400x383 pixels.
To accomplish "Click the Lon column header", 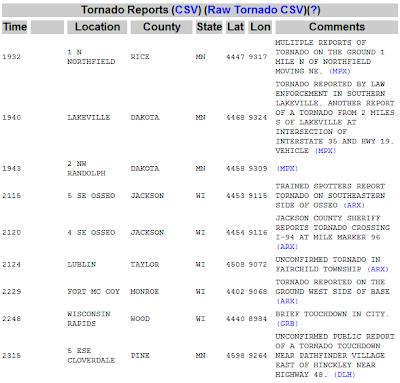I will click(260, 27).
